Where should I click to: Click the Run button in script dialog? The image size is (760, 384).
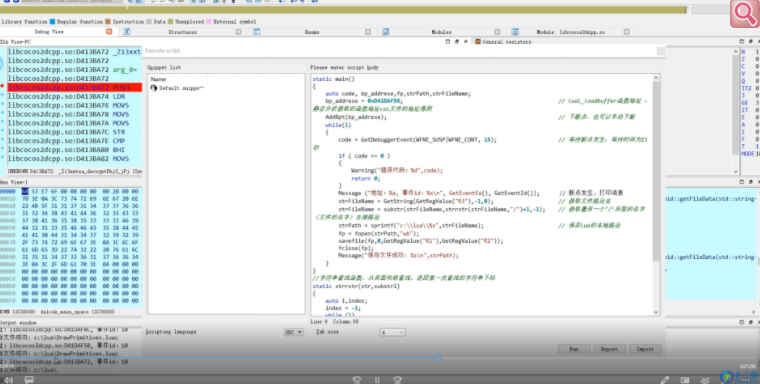(x=574, y=349)
